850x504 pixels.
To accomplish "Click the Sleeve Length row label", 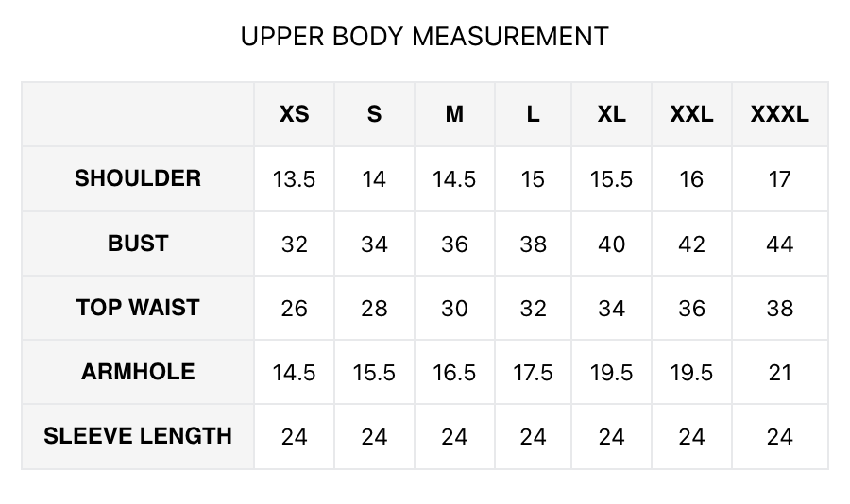I will coord(138,436).
